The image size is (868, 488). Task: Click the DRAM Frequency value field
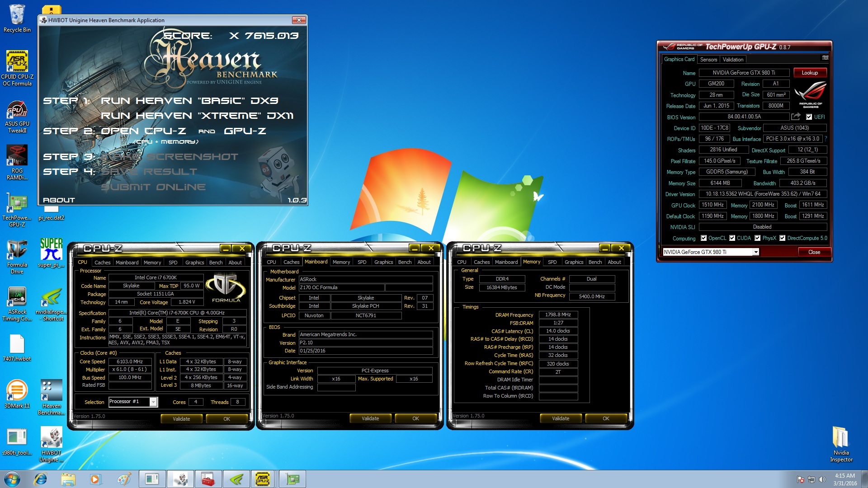tap(558, 315)
